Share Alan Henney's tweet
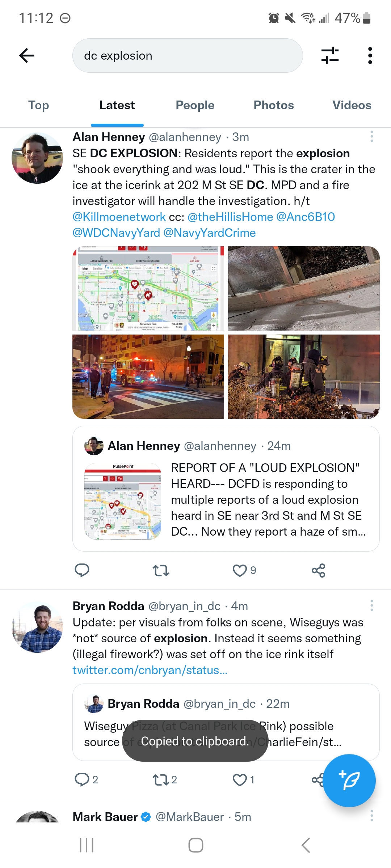The height and width of the screenshot is (868, 391). (x=319, y=570)
